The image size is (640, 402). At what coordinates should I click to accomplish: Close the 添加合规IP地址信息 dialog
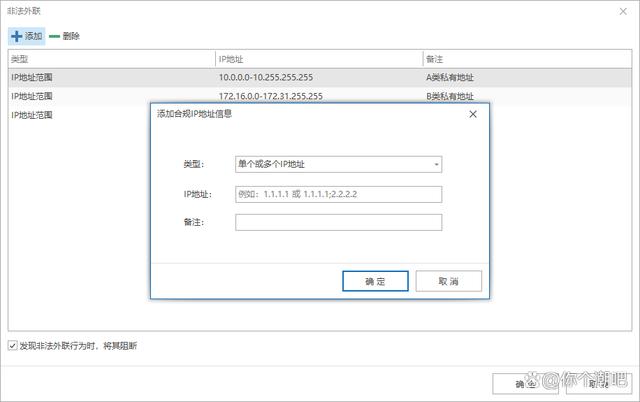[x=473, y=114]
